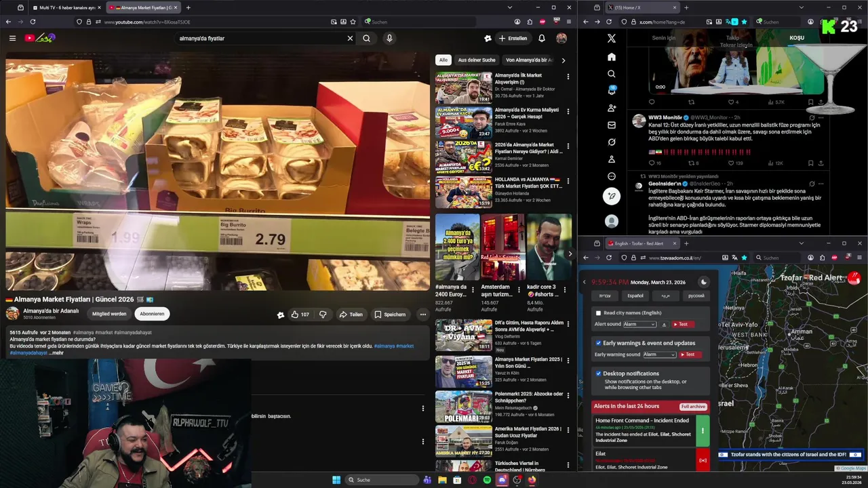The height and width of the screenshot is (488, 868).
Task: Click the Abonnieren subscribe button
Action: coord(152,314)
